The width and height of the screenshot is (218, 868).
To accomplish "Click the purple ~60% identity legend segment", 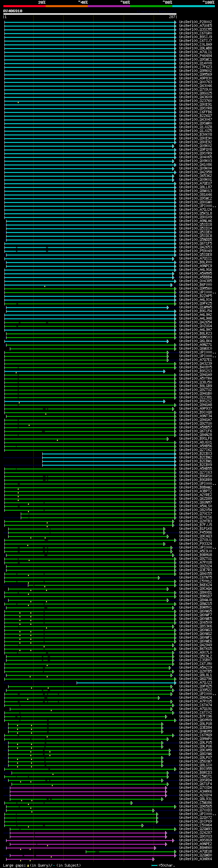I will point(109,6).
